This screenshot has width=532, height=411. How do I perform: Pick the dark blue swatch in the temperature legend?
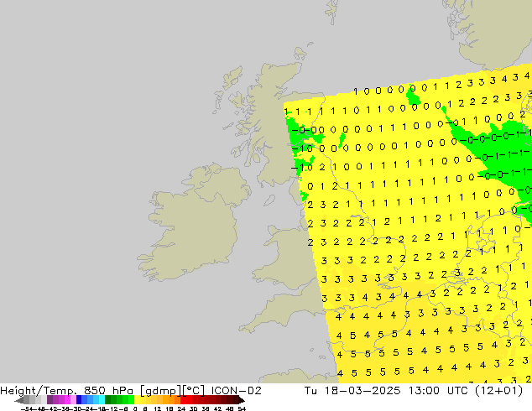coord(79,400)
